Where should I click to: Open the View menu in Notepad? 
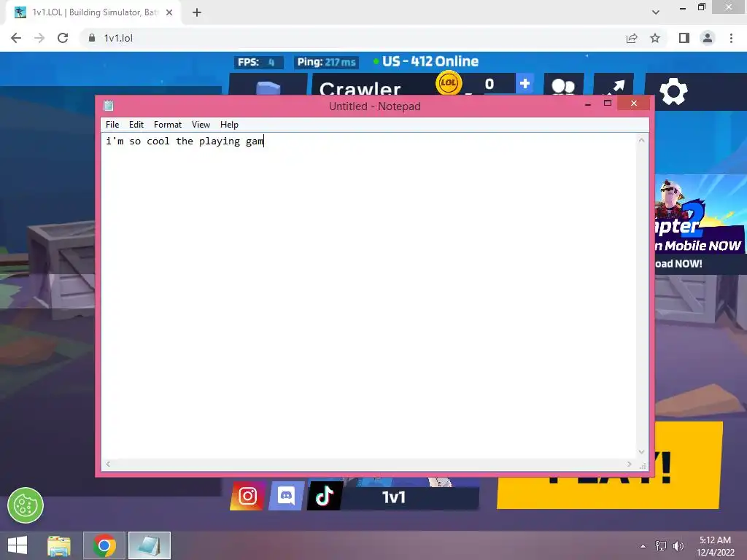[201, 124]
